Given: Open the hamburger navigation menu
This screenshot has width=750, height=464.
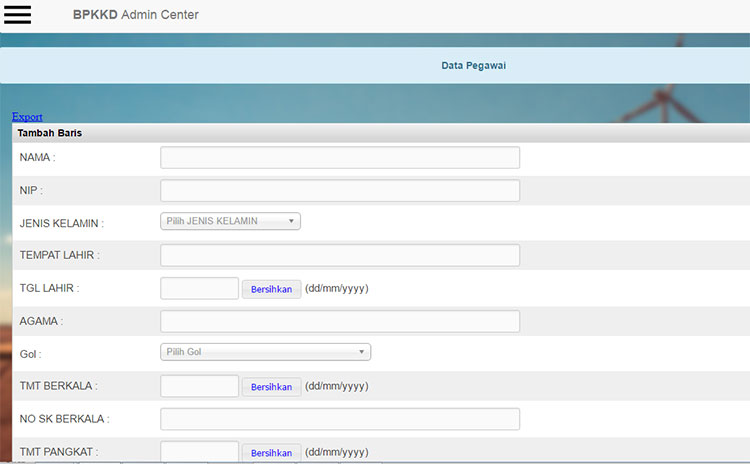Looking at the screenshot, I should click(18, 15).
